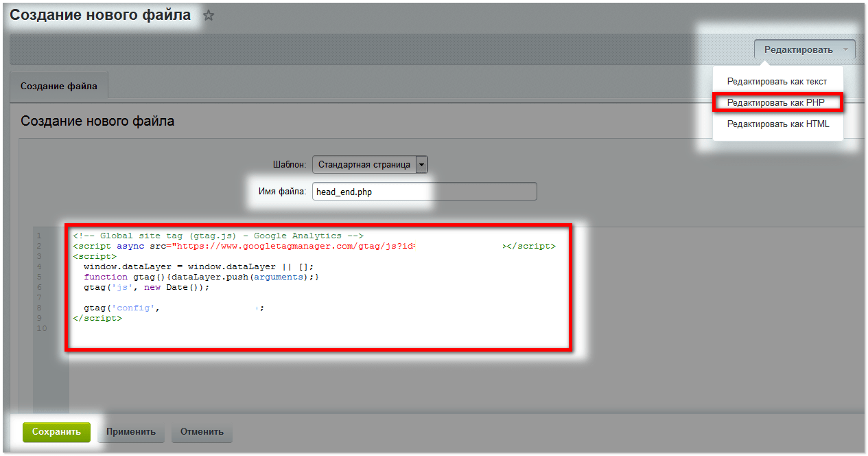Screen dimensions: 868x456
Task: Expand the Шаблон Стандартная страница dropdown
Action: 370,165
